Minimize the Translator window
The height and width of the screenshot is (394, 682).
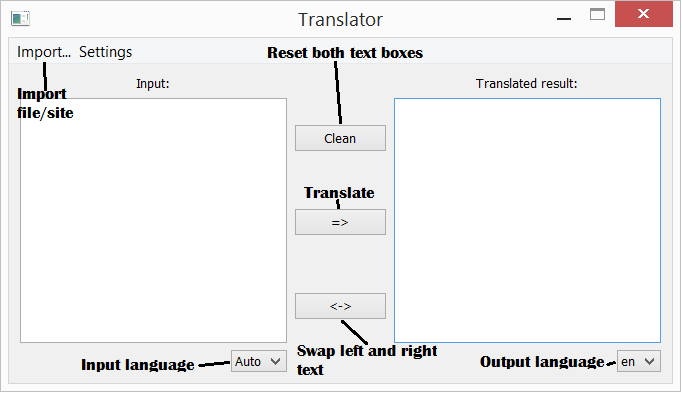click(x=564, y=19)
